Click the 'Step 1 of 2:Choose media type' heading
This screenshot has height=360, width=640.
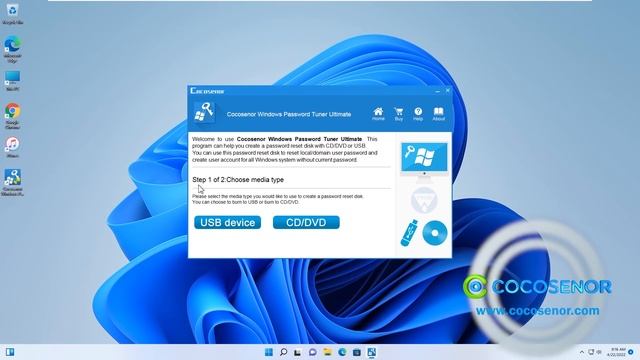[x=238, y=180]
